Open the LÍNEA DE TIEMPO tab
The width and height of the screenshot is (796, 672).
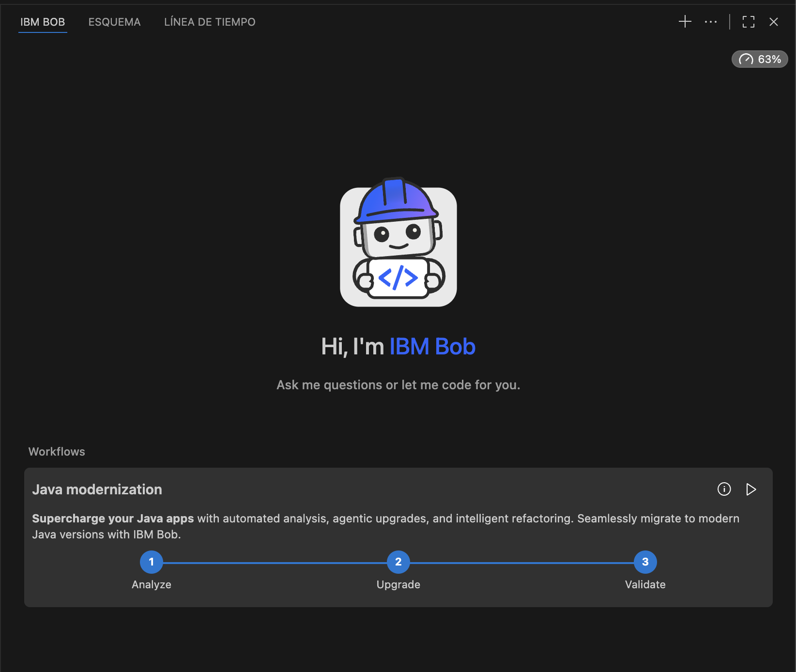point(209,22)
